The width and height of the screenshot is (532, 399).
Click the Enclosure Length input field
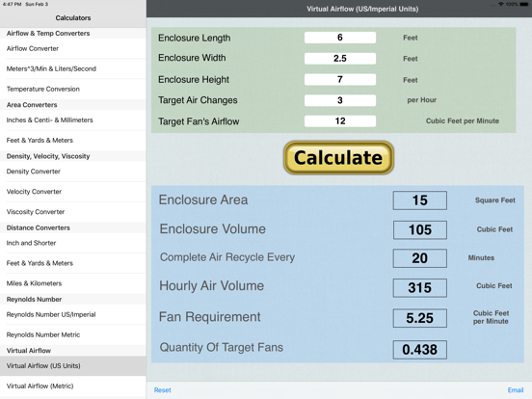[340, 38]
